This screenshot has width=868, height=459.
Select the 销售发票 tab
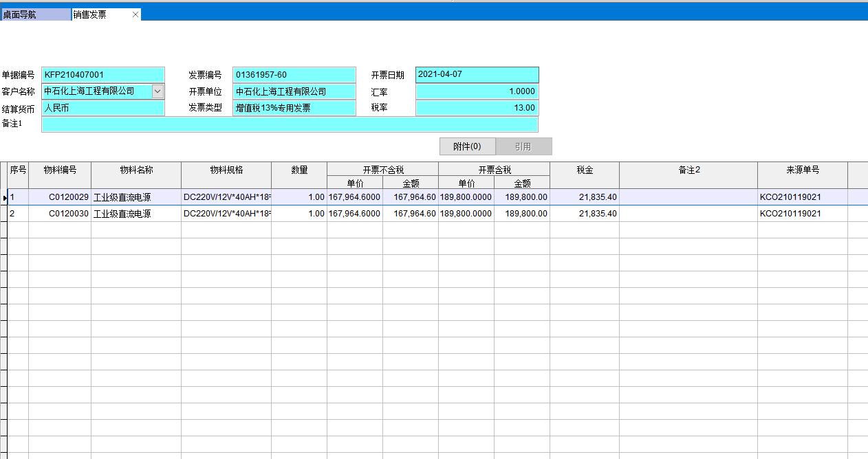(100, 14)
